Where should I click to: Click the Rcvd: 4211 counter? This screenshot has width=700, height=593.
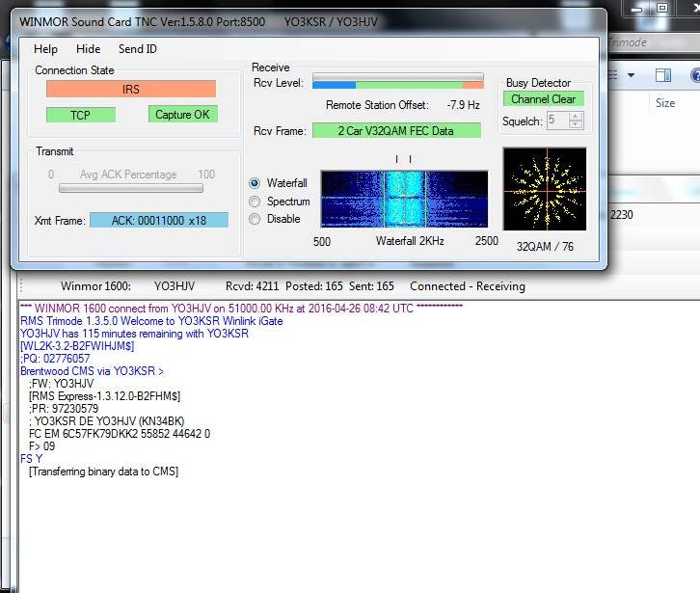point(252,286)
